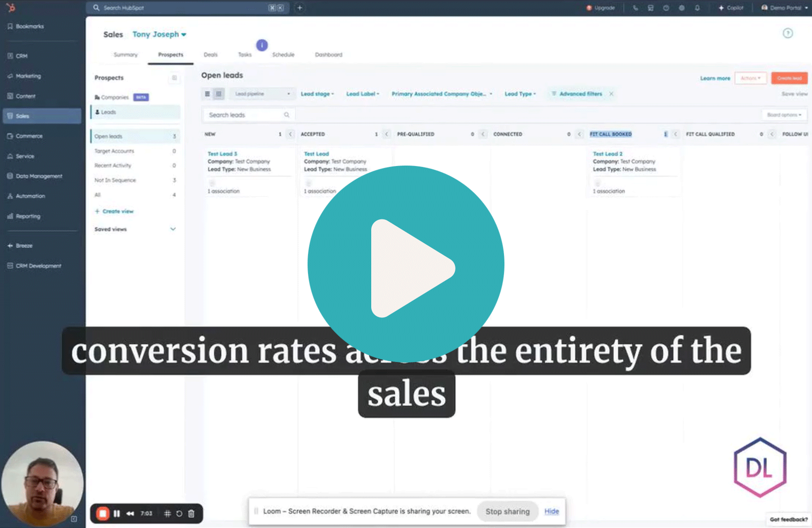Open the CRM sidebar section
Viewport: 812px width, 528px height.
point(18,56)
